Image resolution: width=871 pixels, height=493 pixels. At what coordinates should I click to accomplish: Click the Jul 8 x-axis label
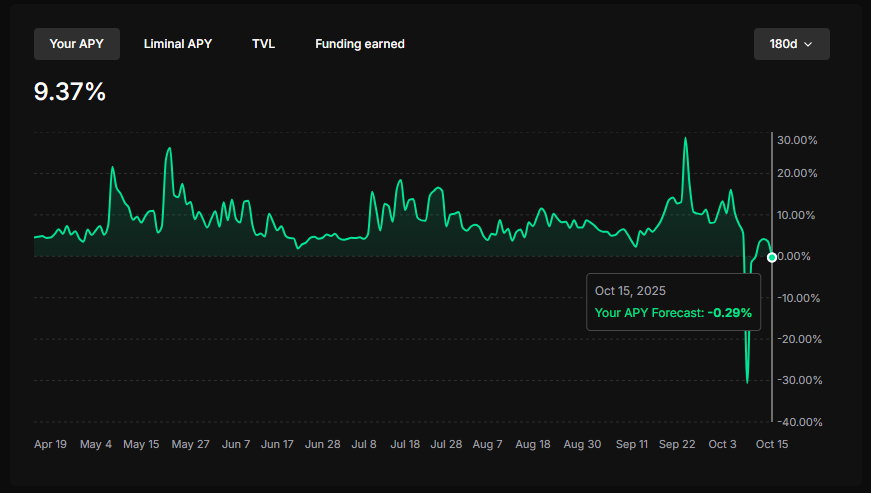point(364,444)
